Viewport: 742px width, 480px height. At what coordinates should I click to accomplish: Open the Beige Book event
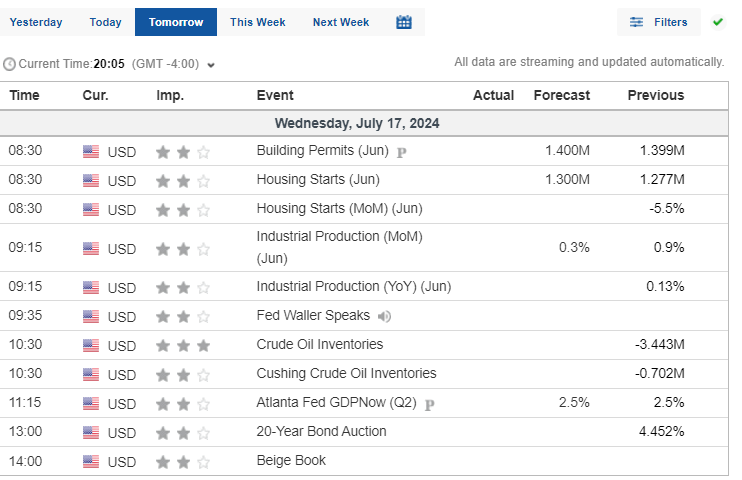click(x=291, y=461)
